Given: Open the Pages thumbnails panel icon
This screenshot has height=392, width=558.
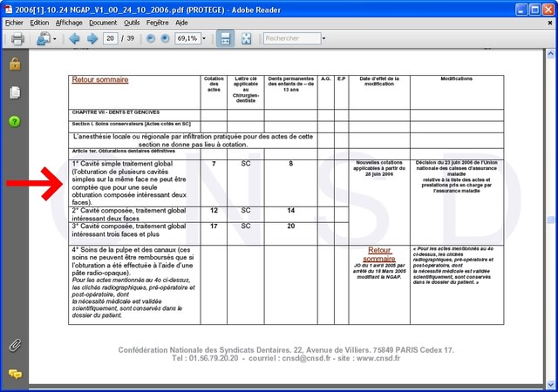Looking at the screenshot, I should (15, 92).
